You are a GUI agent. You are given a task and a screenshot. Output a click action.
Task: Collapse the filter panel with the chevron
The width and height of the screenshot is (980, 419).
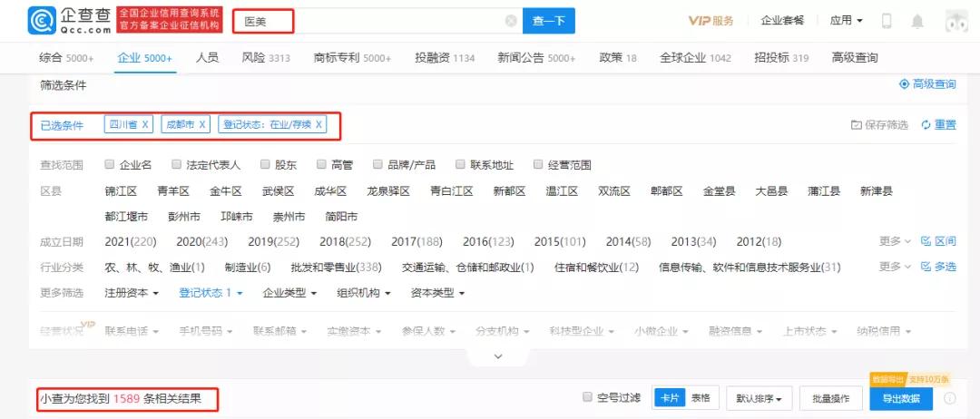(x=498, y=356)
